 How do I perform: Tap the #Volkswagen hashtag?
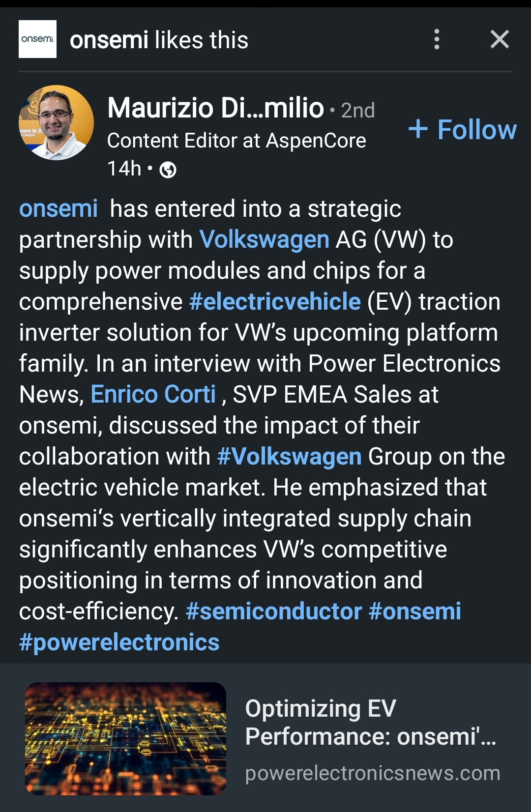click(289, 457)
